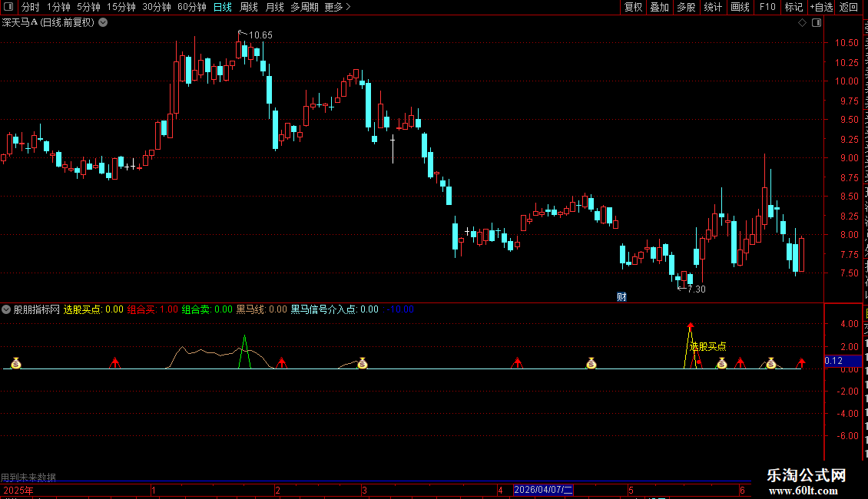The width and height of the screenshot is (868, 499).
Task: Switch to 分时 intraday view
Action: 31,7
